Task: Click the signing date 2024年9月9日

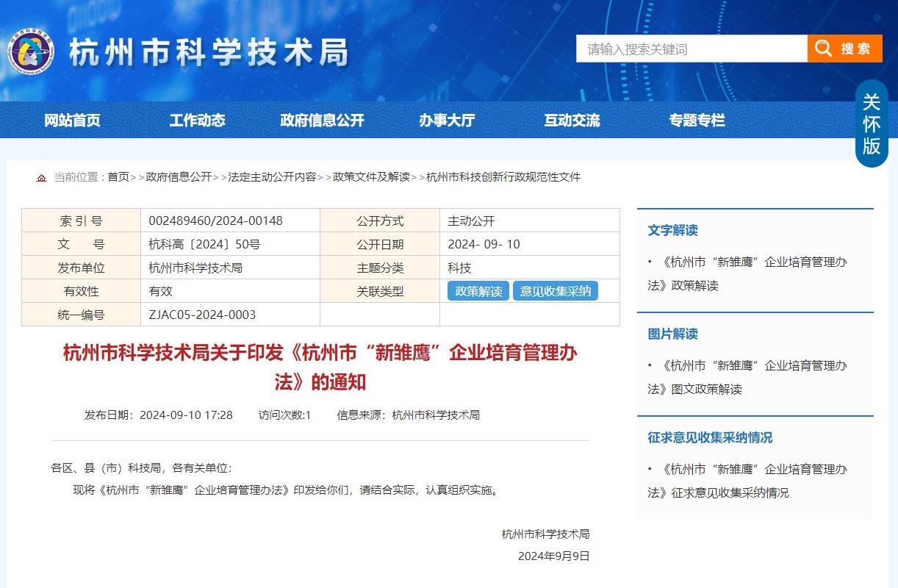Action: [x=554, y=556]
